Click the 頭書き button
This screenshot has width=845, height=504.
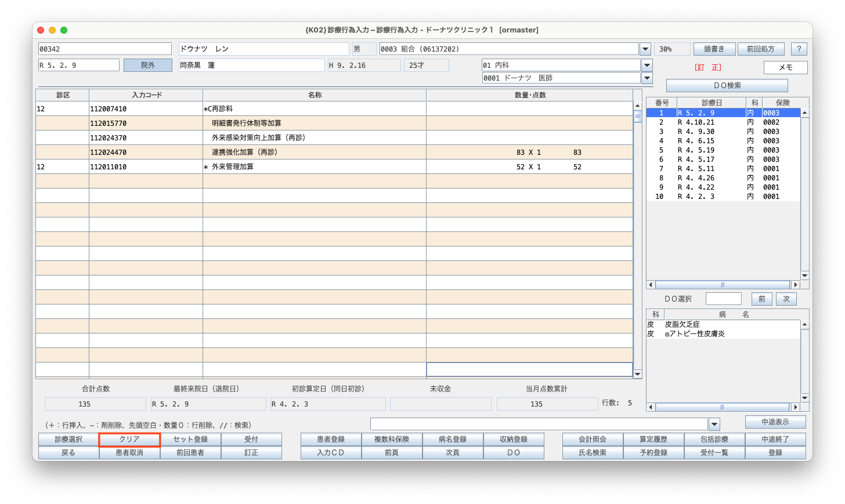click(x=714, y=49)
